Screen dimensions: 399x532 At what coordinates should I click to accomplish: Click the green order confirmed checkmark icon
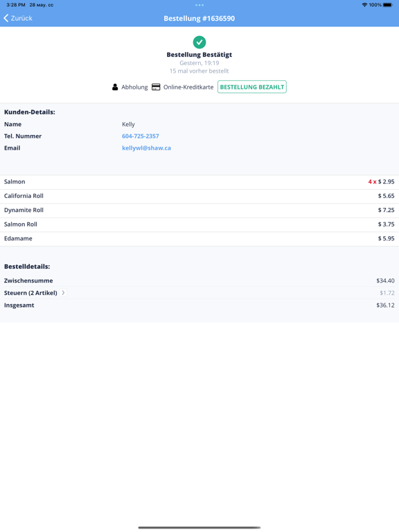199,42
